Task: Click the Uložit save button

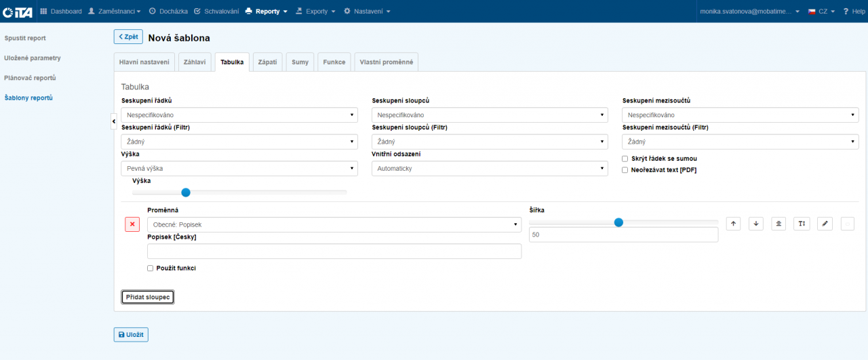Action: 131,334
